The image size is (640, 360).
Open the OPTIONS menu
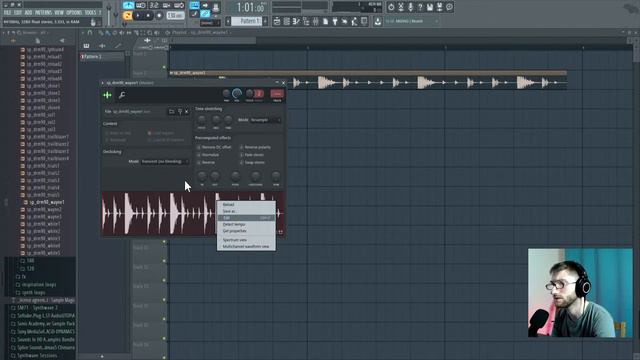(74, 13)
